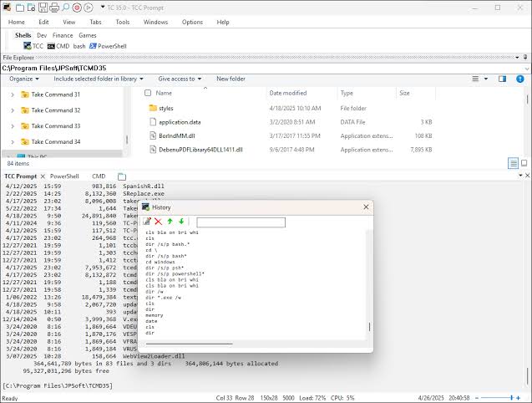Screen dimensions: 532x403
Task: Click the New Tab icon in title bar
Action: click(x=20, y=8)
